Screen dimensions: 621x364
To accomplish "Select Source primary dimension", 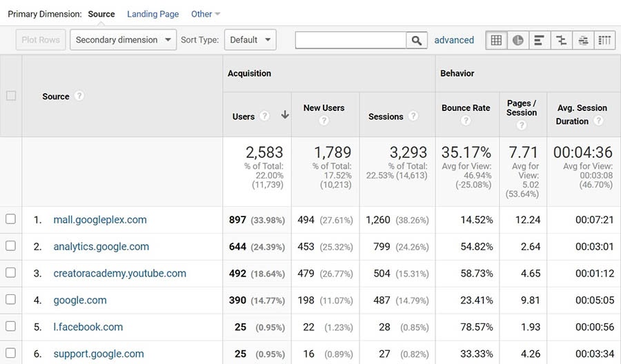I will click(101, 14).
